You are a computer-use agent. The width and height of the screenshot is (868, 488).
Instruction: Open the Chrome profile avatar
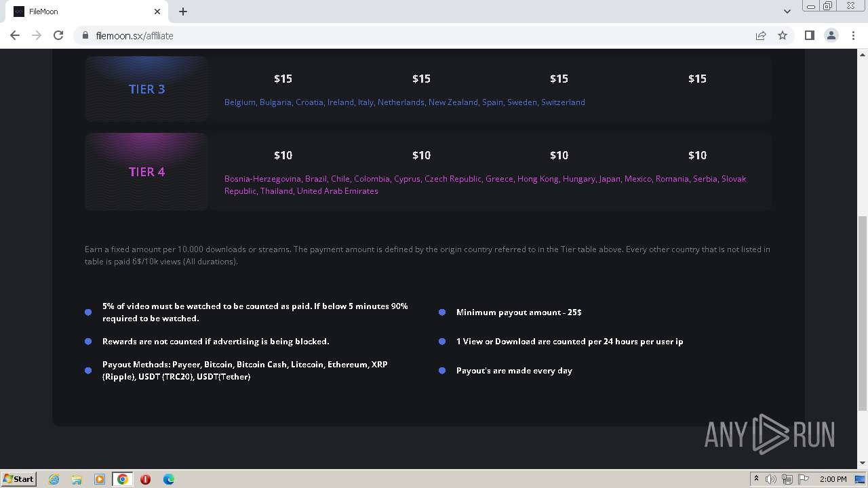coord(831,35)
